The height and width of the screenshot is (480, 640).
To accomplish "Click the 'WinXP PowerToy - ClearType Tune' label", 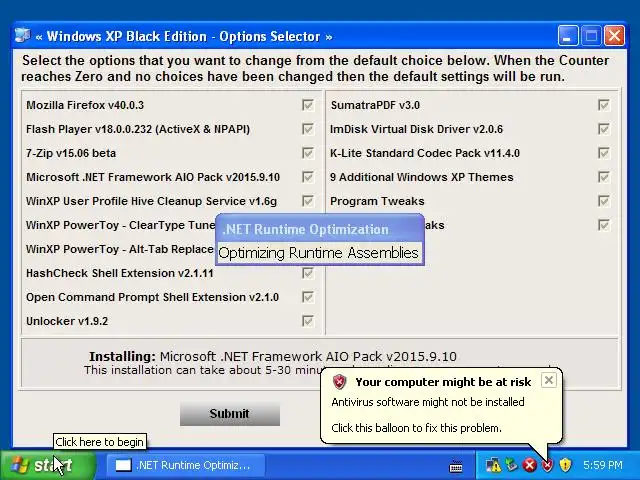I will [x=120, y=225].
